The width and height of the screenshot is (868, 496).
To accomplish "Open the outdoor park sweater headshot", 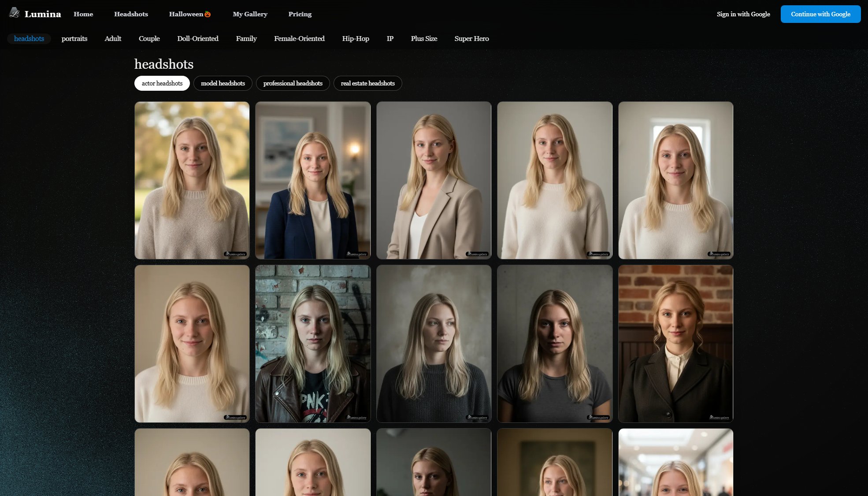I will pos(192,180).
